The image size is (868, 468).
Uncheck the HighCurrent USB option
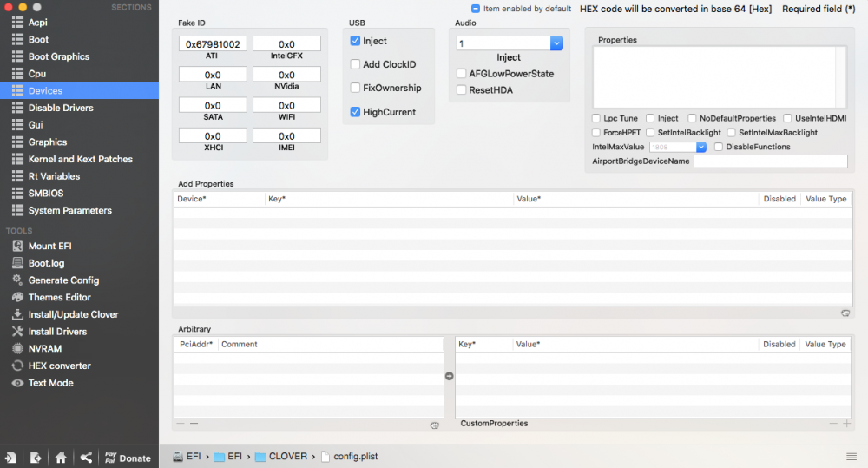click(355, 112)
